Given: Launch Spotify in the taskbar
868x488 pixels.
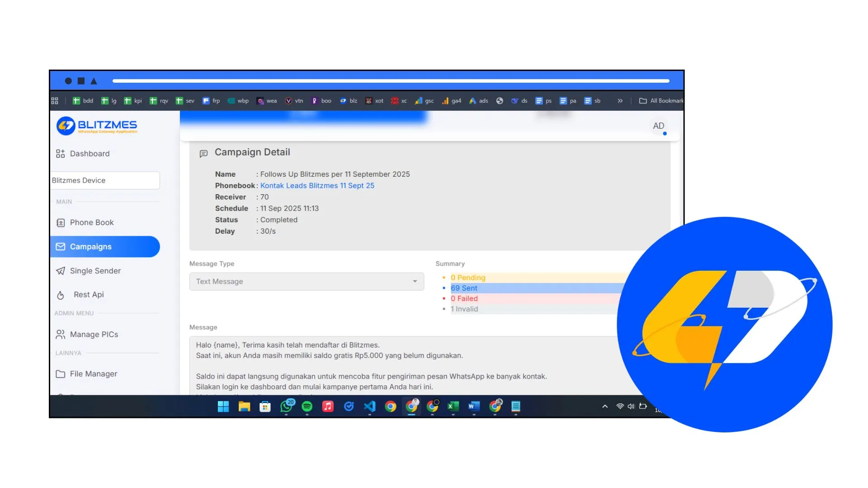Looking at the screenshot, I should 307,406.
